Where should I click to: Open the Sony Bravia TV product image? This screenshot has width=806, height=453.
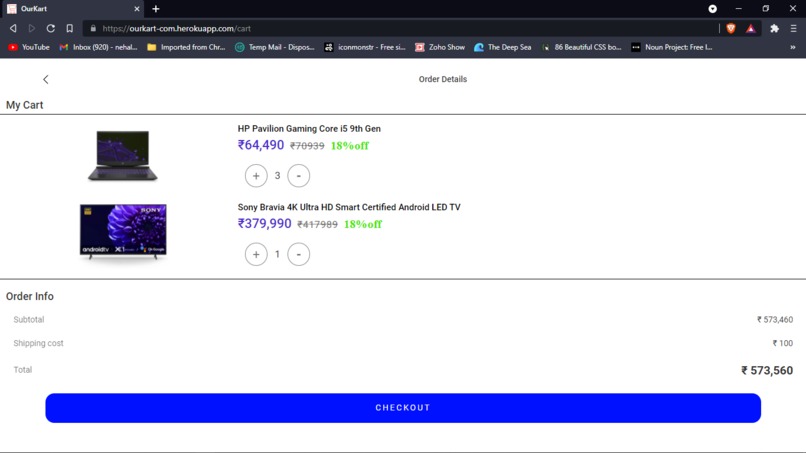click(x=123, y=231)
